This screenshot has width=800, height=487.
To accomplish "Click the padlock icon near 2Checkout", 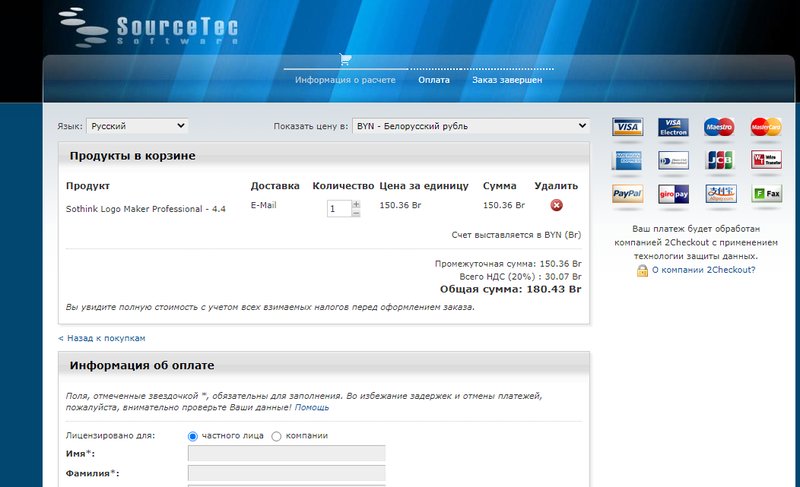I will (642, 270).
